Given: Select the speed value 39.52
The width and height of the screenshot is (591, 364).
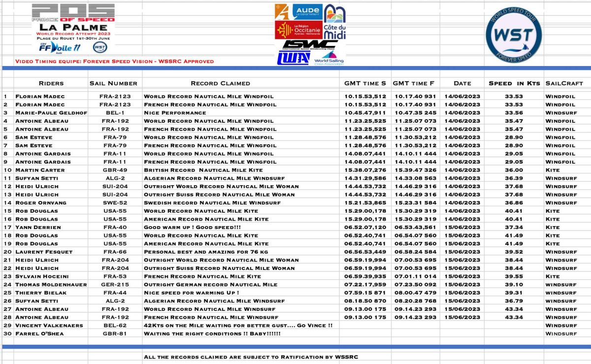Looking at the screenshot, I should (514, 252).
